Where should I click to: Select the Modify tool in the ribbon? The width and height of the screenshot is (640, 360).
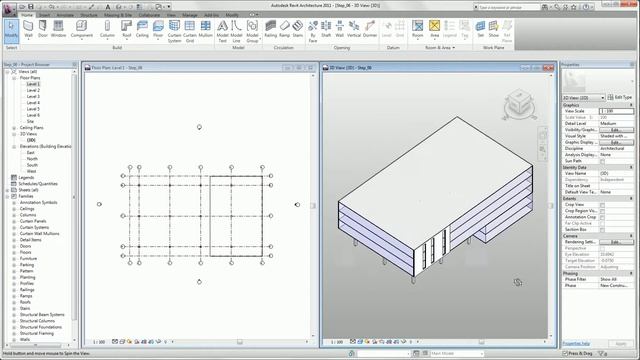pos(11,31)
